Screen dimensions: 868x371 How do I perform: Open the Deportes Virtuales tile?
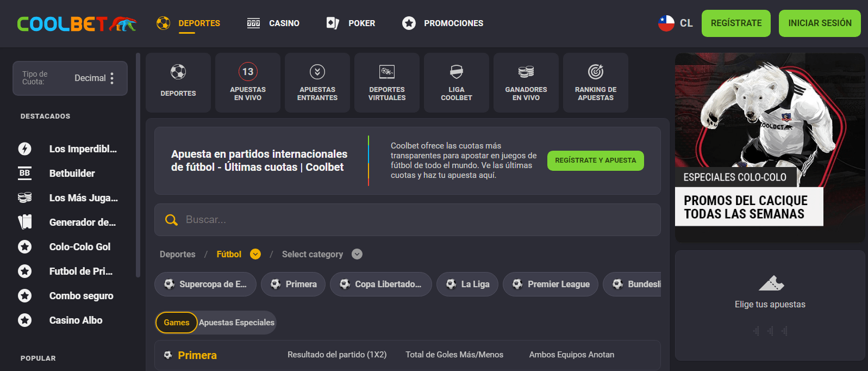387,83
